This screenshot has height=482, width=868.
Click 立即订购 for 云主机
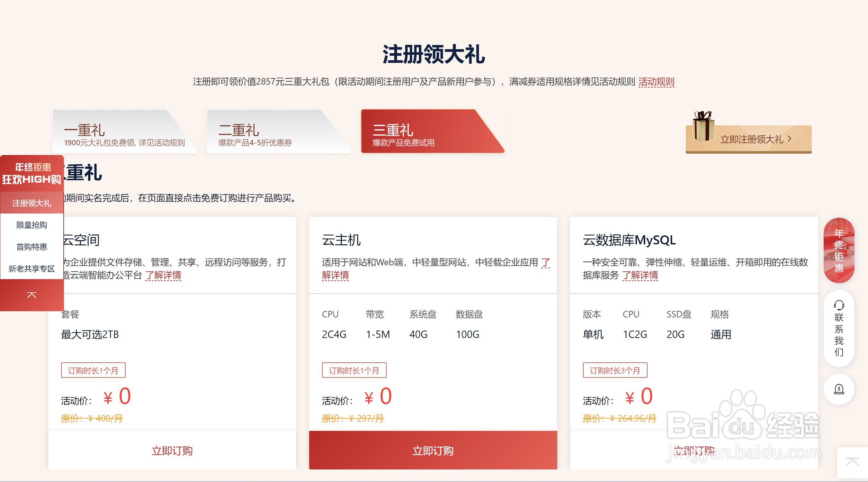tap(433, 450)
